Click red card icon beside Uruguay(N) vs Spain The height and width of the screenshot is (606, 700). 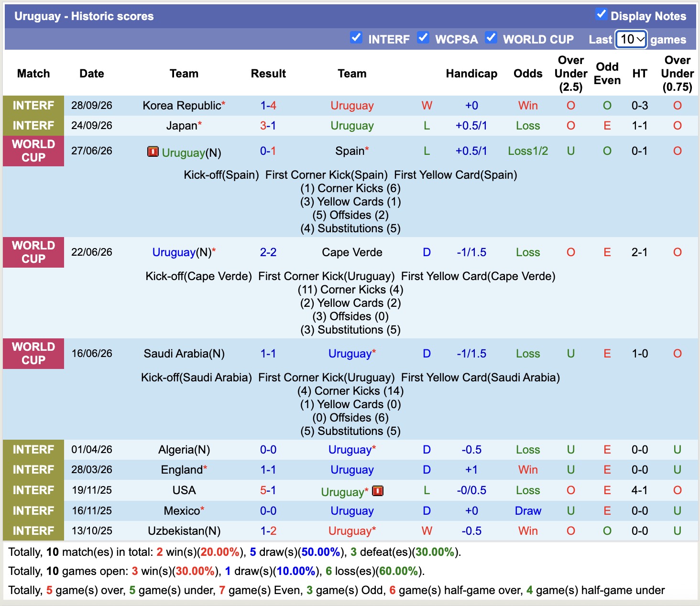pos(153,152)
